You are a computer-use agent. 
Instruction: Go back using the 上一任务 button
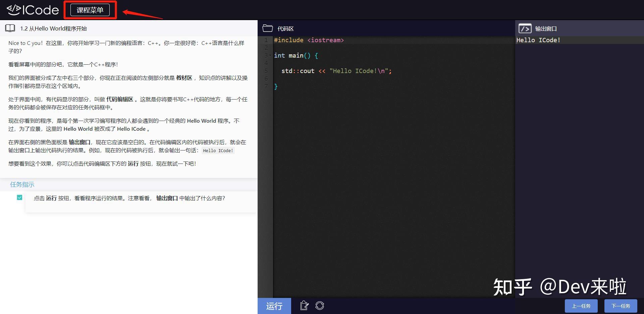tap(582, 306)
